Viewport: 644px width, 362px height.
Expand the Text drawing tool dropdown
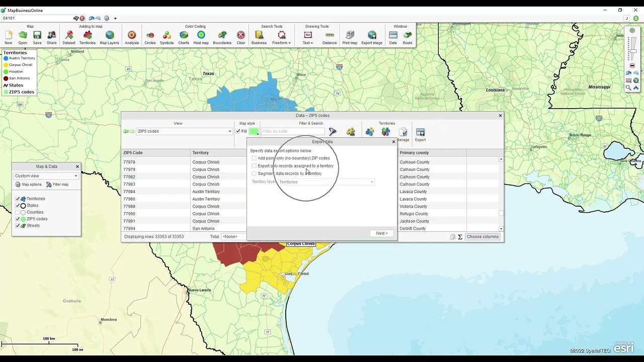point(312,43)
